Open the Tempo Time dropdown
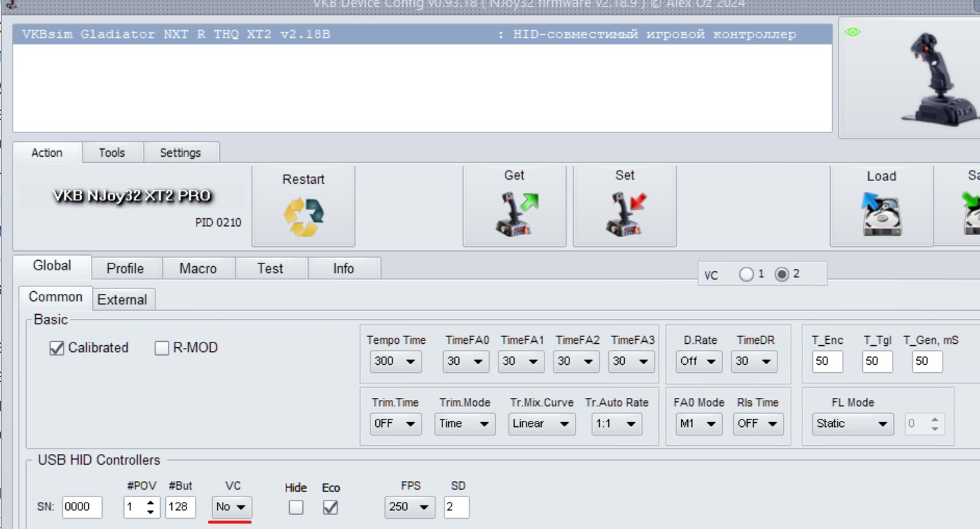980x529 pixels. pyautogui.click(x=395, y=361)
